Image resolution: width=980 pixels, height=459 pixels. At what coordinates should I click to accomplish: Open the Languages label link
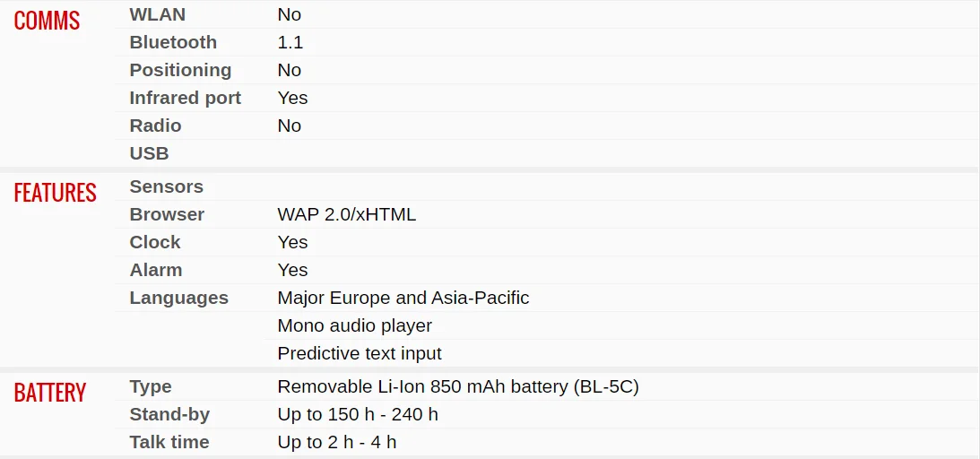tap(178, 298)
